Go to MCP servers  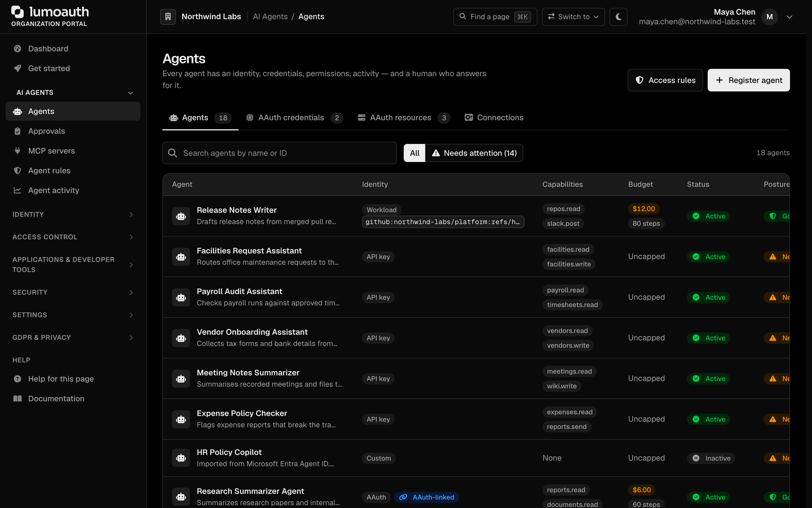click(x=73, y=151)
